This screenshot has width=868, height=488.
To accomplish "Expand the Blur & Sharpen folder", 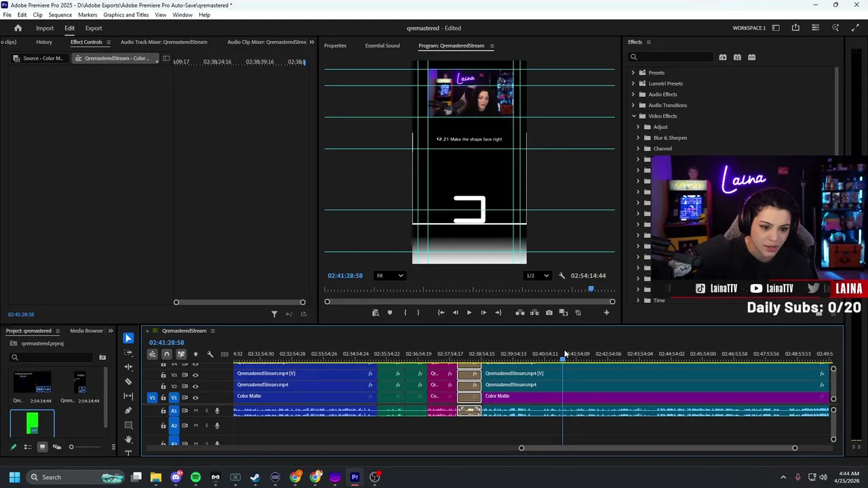I will [638, 138].
